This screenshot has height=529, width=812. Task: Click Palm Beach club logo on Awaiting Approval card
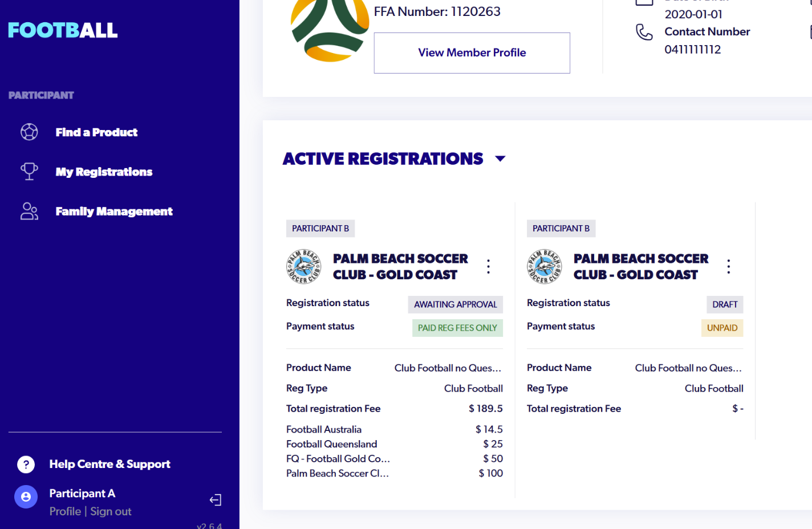[303, 266]
